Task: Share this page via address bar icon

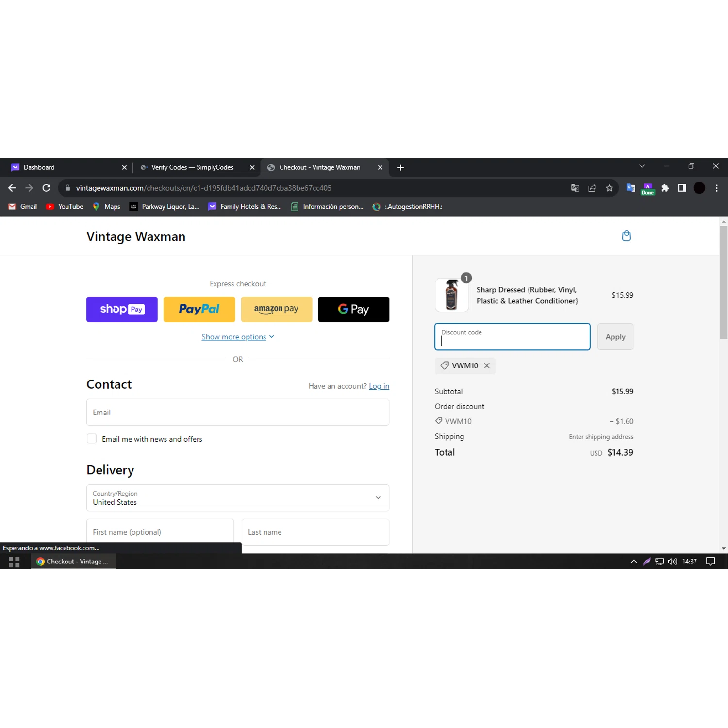Action: click(592, 188)
